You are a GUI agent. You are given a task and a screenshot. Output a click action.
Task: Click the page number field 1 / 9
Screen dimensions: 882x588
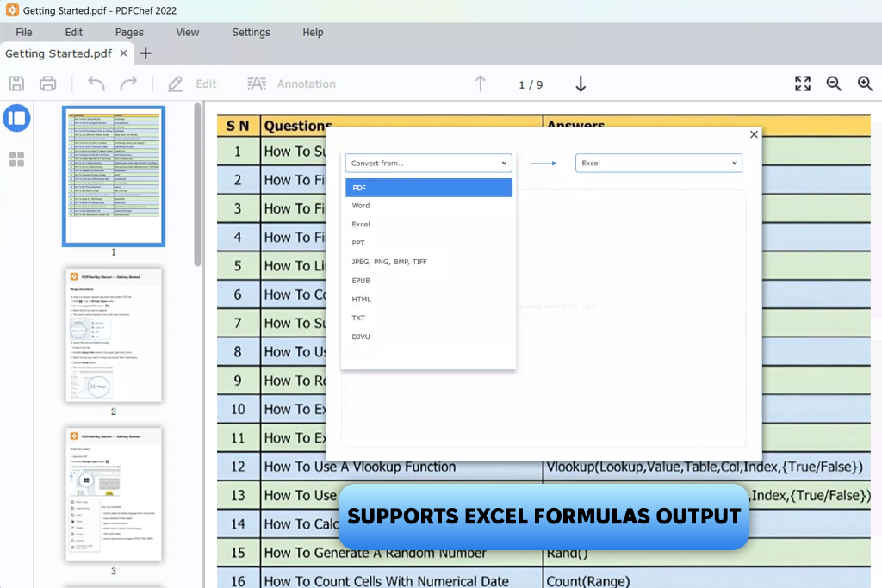pyautogui.click(x=531, y=84)
